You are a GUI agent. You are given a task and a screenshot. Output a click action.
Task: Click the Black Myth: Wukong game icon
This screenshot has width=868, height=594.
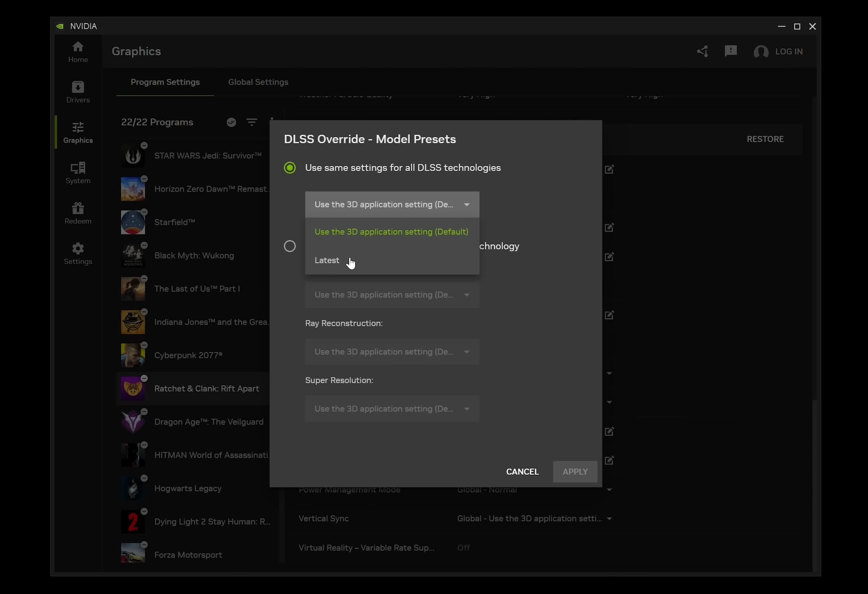coord(133,255)
